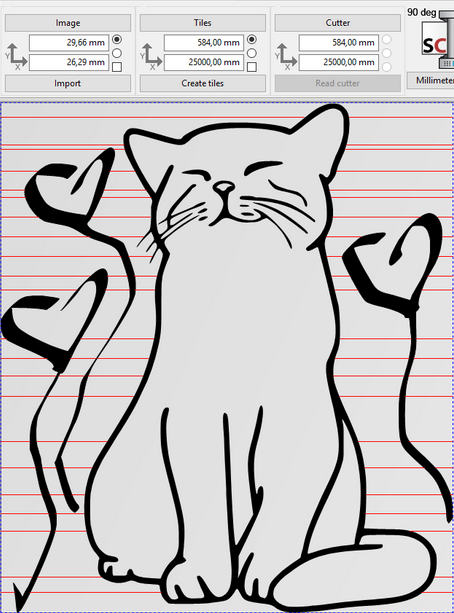Select the unselected lower radio button in Tiles panel
This screenshot has height=613, width=454.
pyautogui.click(x=252, y=53)
